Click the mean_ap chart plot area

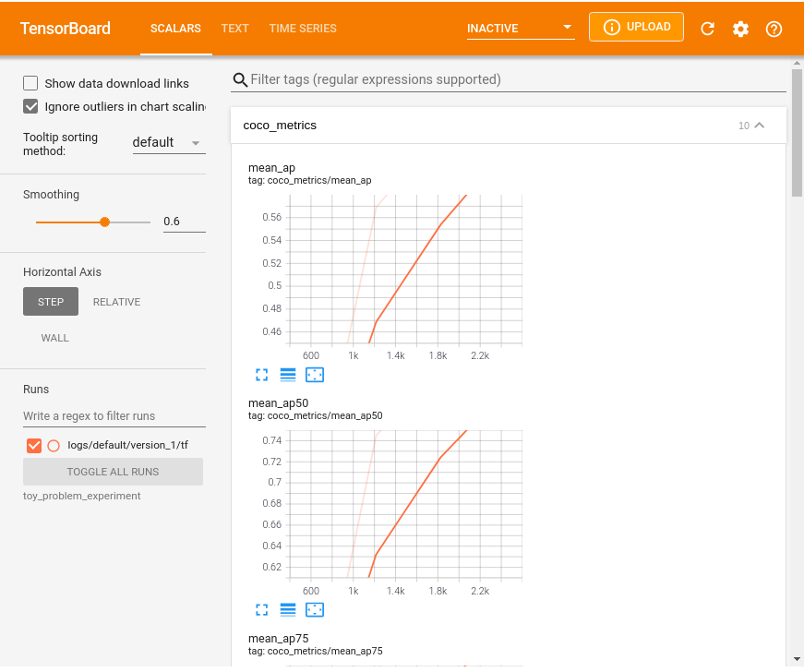coord(405,270)
